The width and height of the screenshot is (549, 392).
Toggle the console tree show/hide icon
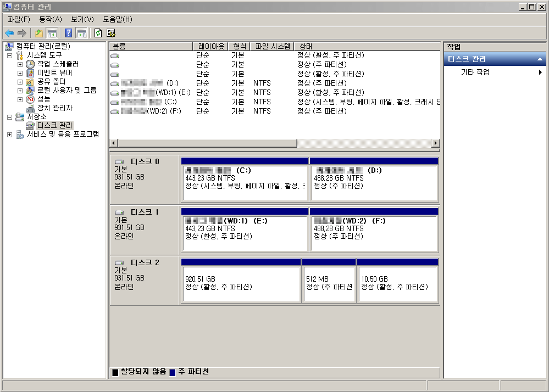pyautogui.click(x=52, y=33)
